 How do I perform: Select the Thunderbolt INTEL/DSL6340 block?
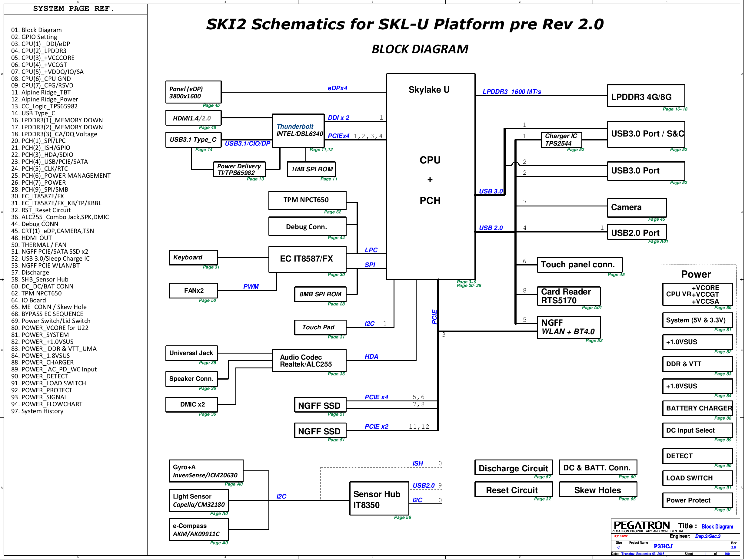coord(299,130)
